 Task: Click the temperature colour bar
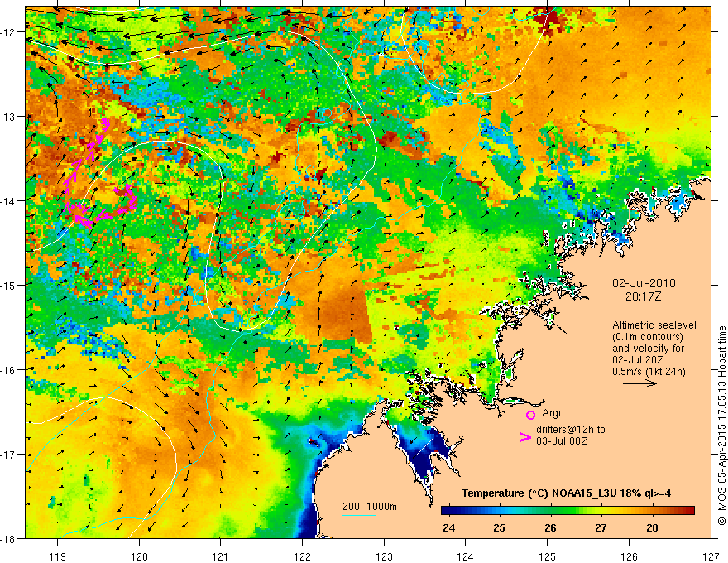point(568,511)
